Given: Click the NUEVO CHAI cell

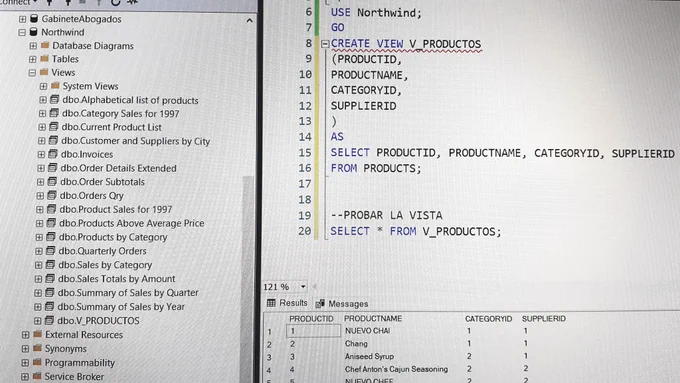Looking at the screenshot, I should (367, 331).
